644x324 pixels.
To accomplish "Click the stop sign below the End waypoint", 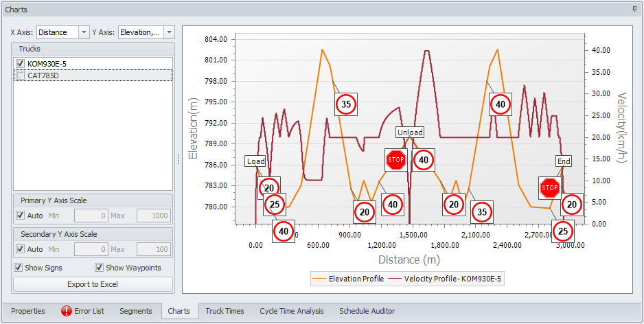I will (x=549, y=187).
